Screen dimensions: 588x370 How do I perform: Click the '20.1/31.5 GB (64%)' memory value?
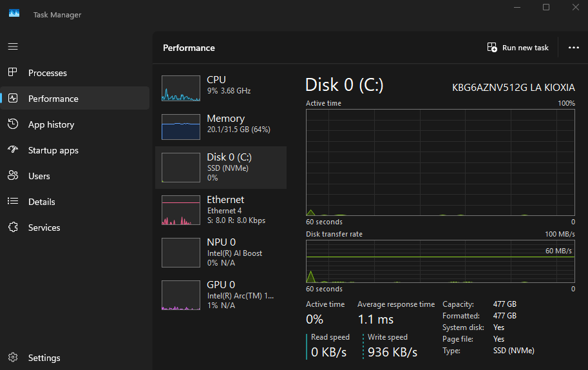(238, 130)
